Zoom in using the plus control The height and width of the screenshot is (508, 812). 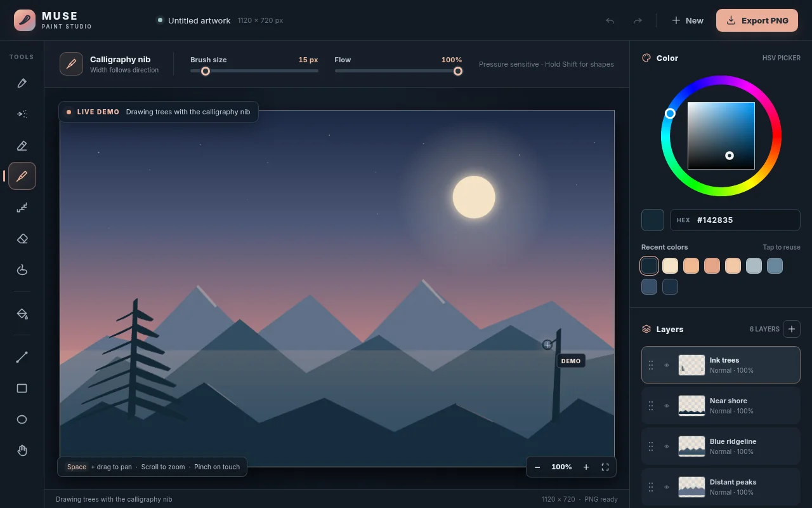pos(586,467)
